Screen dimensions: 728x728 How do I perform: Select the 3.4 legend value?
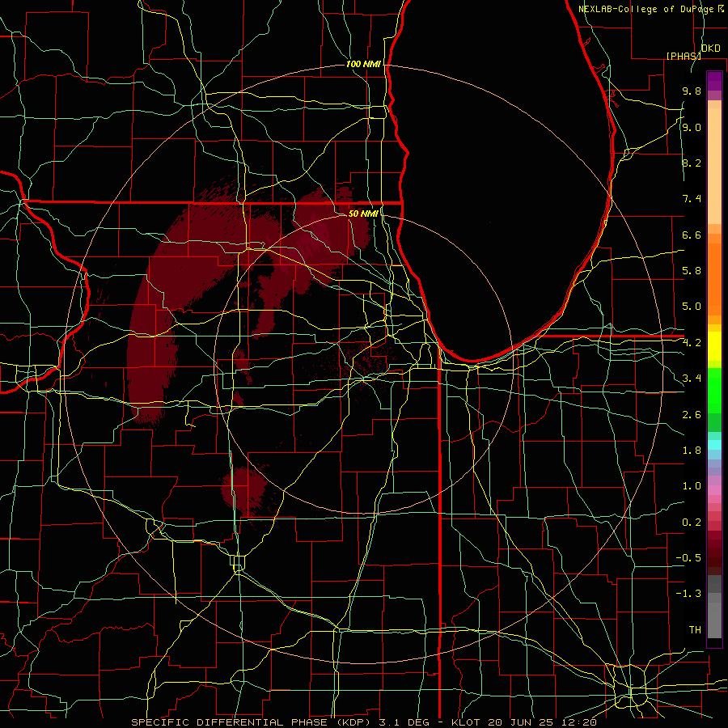pyautogui.click(x=692, y=379)
